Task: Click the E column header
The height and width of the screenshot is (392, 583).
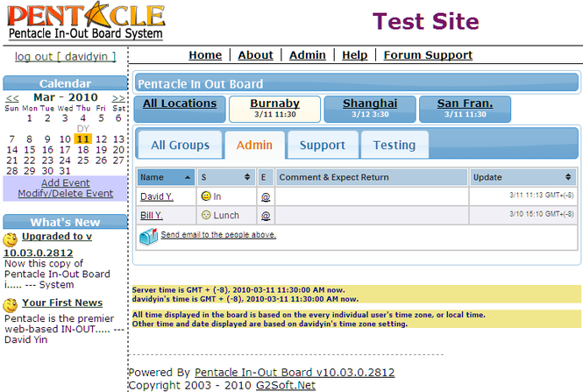Action: click(x=266, y=177)
